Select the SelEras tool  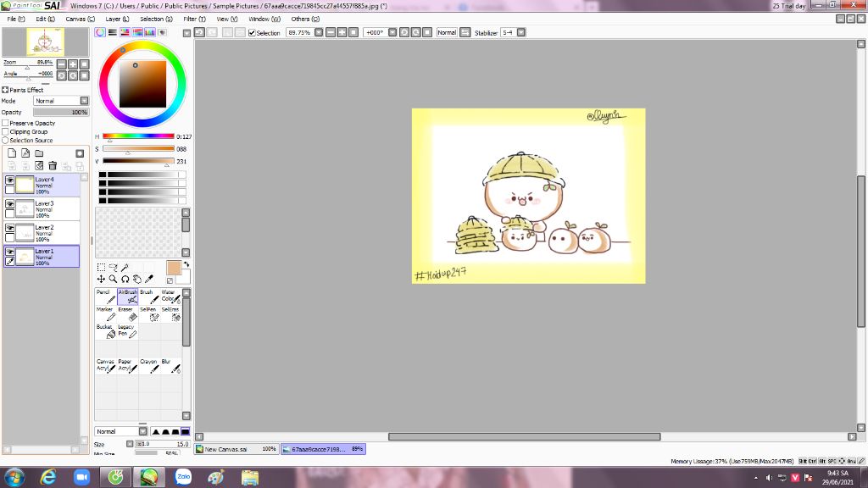pyautogui.click(x=170, y=313)
